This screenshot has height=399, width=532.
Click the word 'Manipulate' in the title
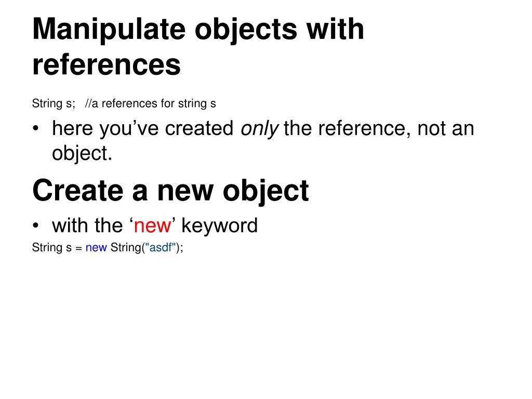[x=109, y=30]
